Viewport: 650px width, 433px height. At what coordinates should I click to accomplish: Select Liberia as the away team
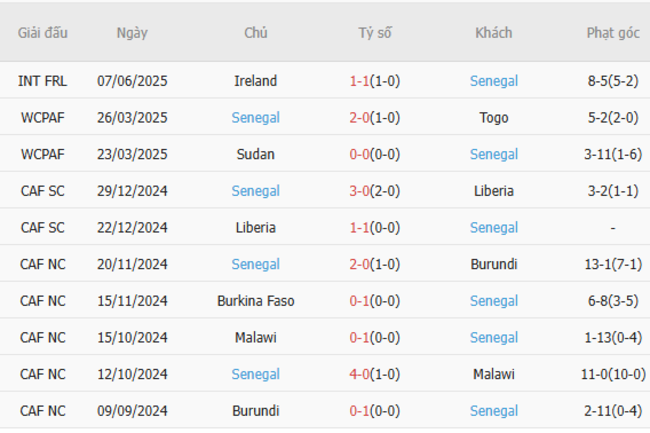point(494,191)
